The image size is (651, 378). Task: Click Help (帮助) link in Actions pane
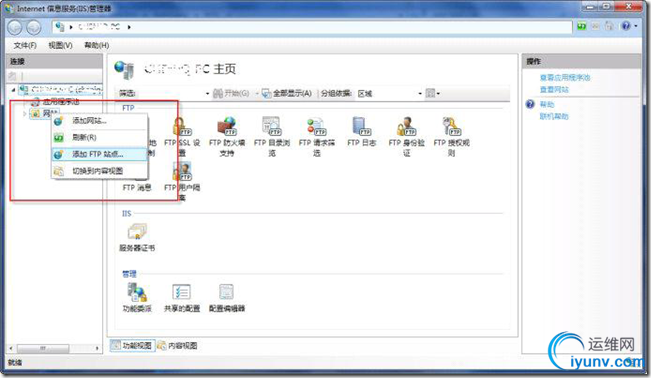point(547,104)
